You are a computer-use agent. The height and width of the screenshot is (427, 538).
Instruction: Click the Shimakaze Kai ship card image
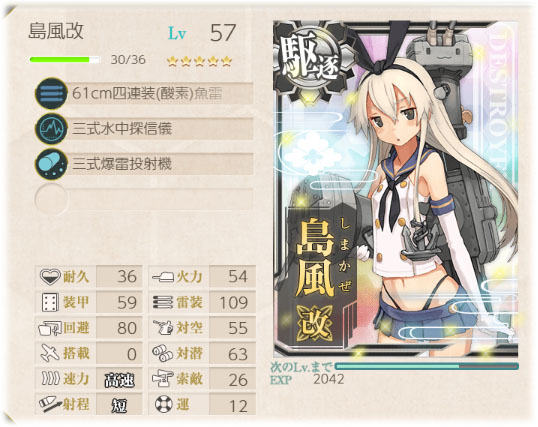click(x=396, y=189)
